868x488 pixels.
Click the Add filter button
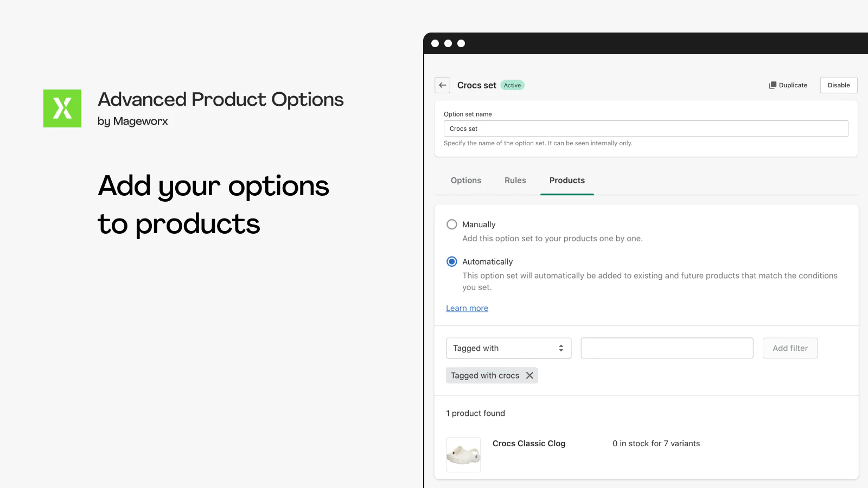(x=790, y=348)
